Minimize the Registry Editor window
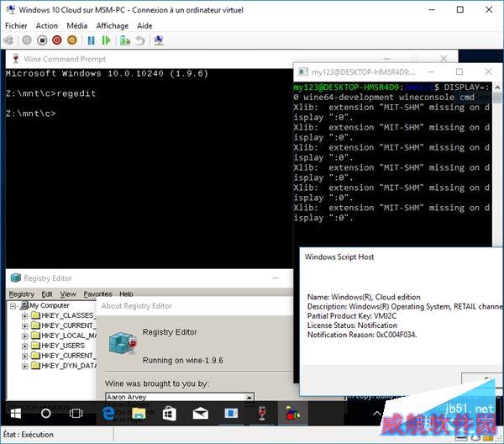This screenshot has height=444, width=504. (276, 278)
